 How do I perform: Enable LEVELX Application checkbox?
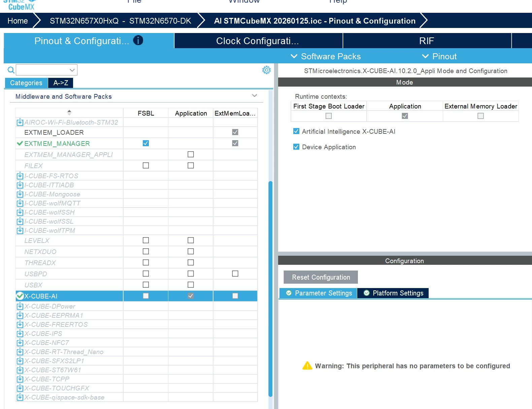[191, 240]
